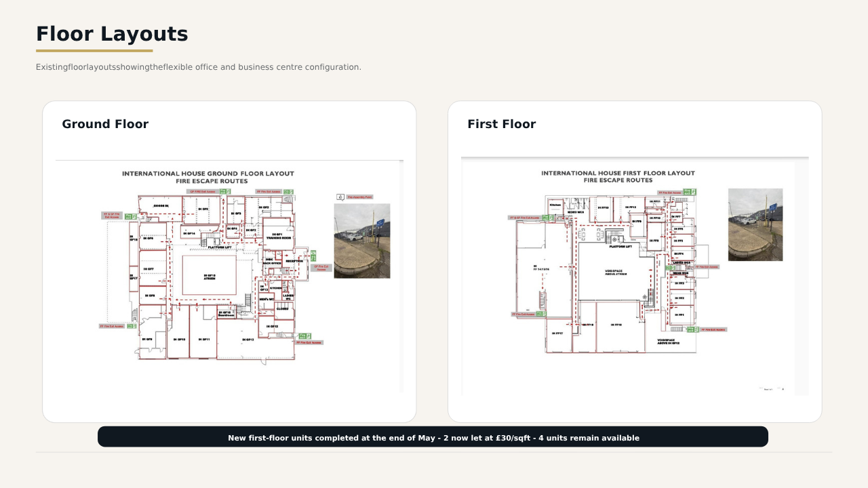Click green fire exit sign beside Reception

coord(313,256)
